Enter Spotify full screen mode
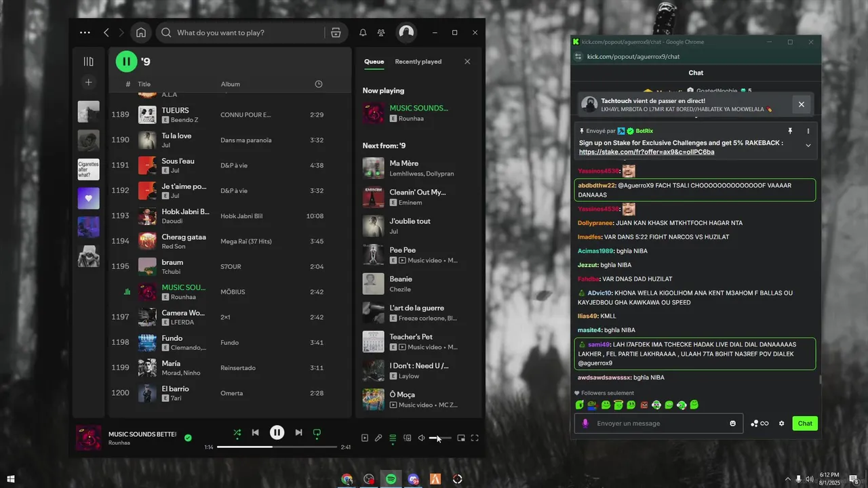The width and height of the screenshot is (868, 488). point(475,438)
